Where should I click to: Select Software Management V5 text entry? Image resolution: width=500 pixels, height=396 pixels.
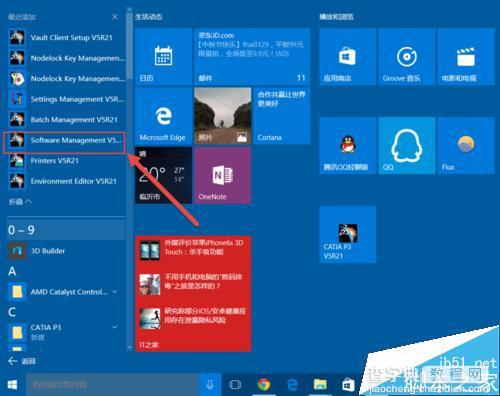coord(76,140)
